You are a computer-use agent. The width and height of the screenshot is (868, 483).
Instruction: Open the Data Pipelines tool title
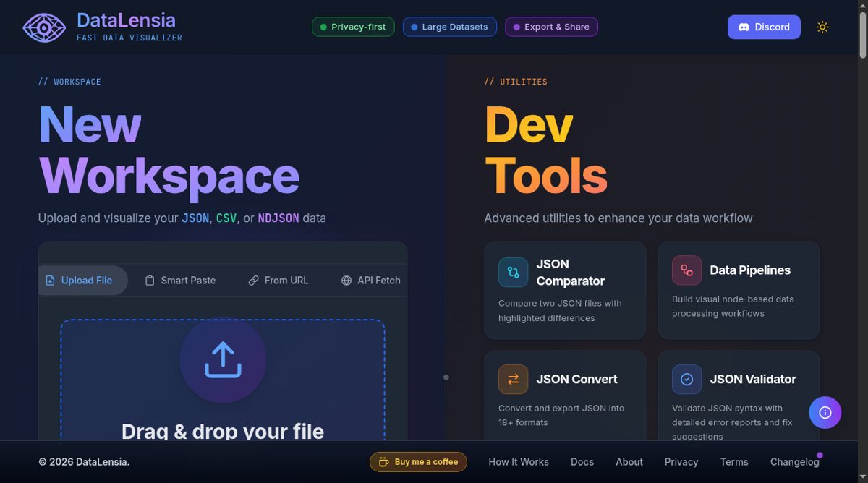point(750,270)
